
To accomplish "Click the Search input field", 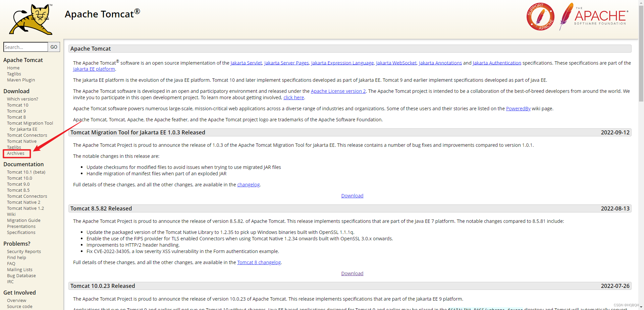I will 25,47.
